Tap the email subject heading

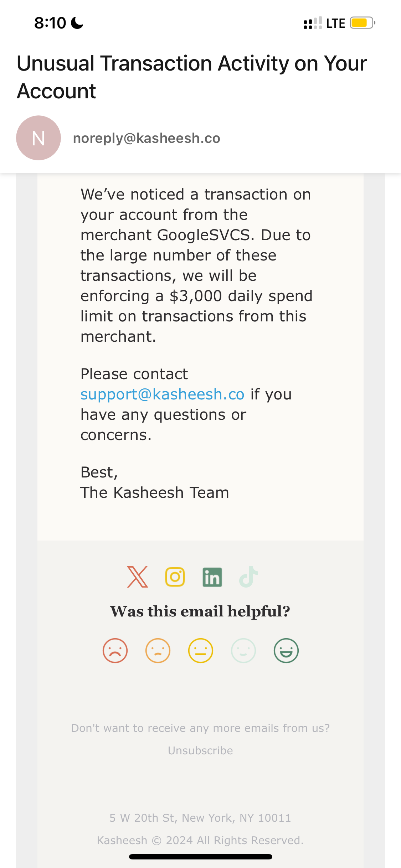[x=192, y=77]
